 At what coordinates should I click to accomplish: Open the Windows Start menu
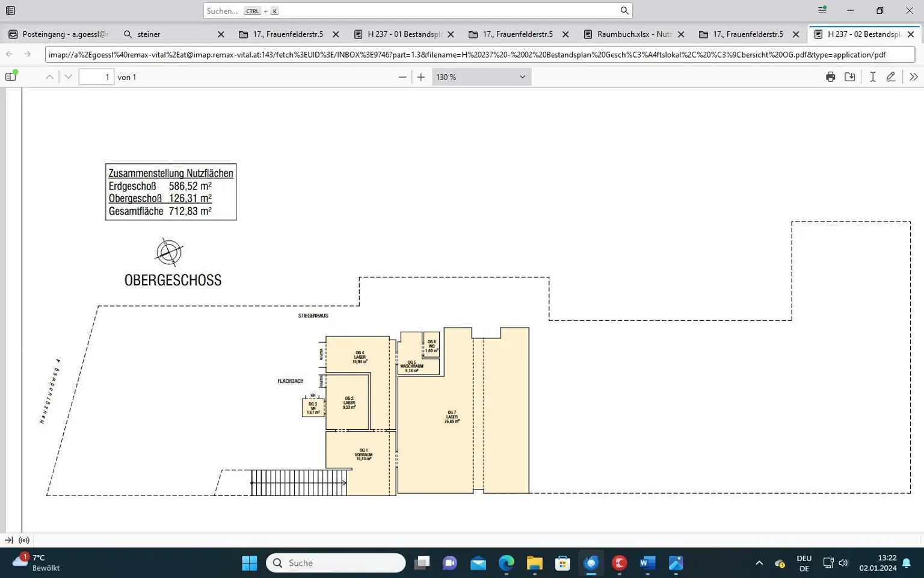249,563
